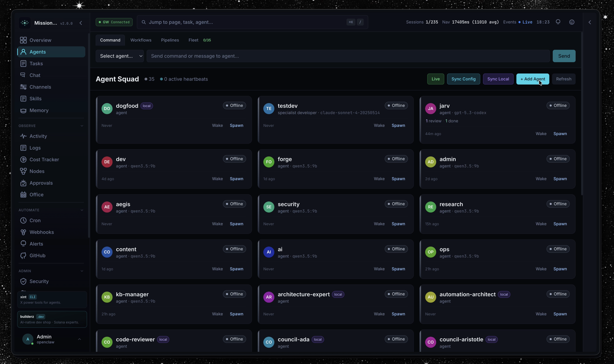Toggle the Live mode button

tap(435, 79)
